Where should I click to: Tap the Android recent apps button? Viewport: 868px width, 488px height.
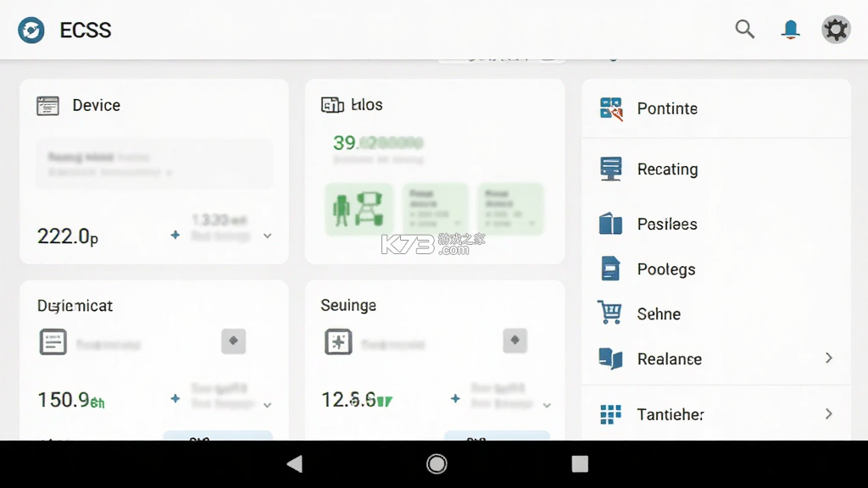[x=580, y=463]
